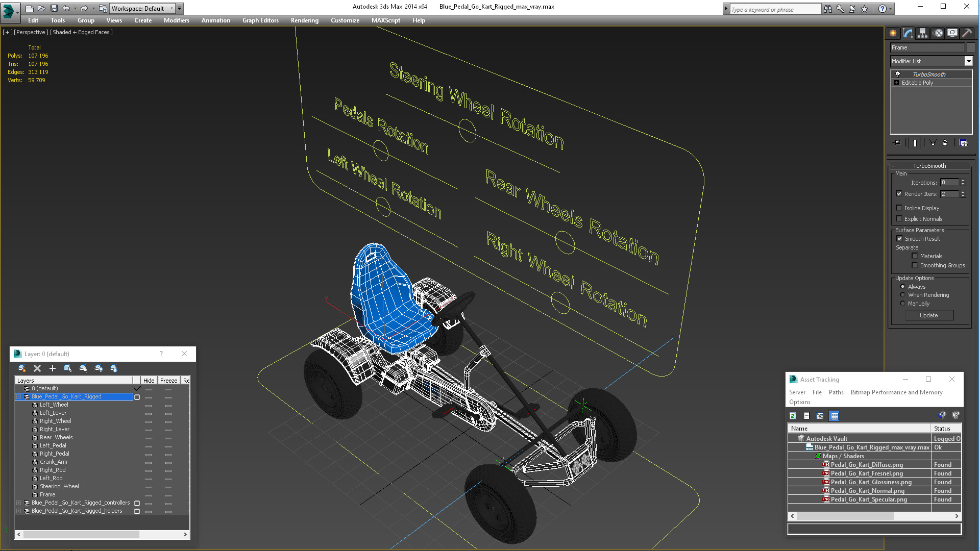Viewport: 980px width, 551px height.
Task: Switch to Create command panel tab
Action: pos(893,33)
